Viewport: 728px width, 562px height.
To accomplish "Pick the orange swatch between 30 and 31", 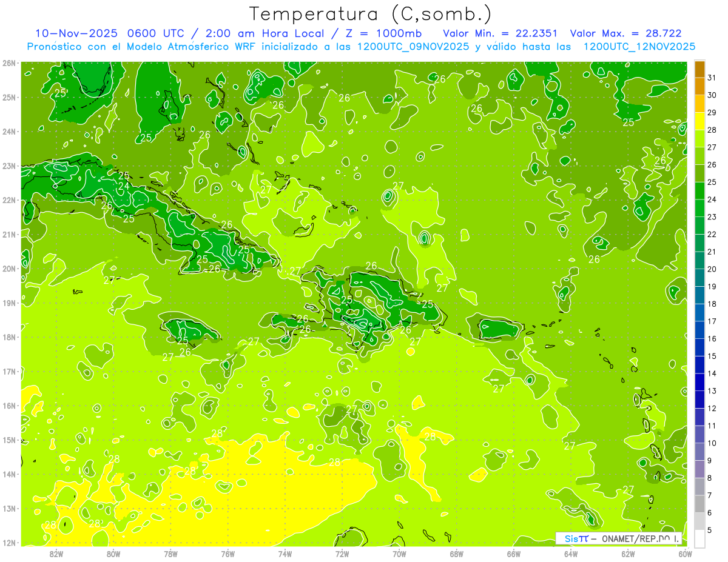I will point(699,87).
